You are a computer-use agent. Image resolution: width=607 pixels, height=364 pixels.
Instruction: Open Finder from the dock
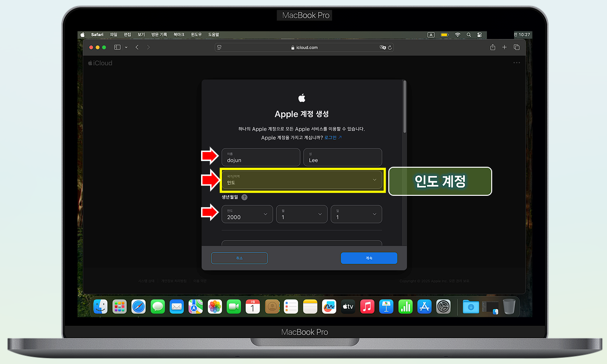click(x=100, y=306)
